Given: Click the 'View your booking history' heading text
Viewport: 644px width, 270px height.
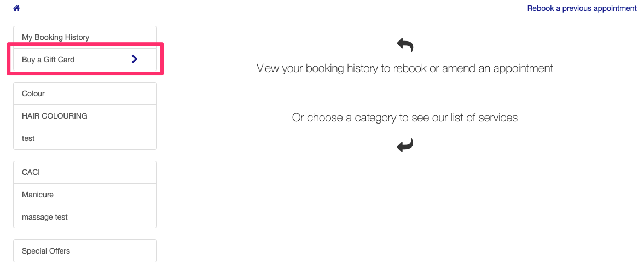Looking at the screenshot, I should tap(405, 68).
